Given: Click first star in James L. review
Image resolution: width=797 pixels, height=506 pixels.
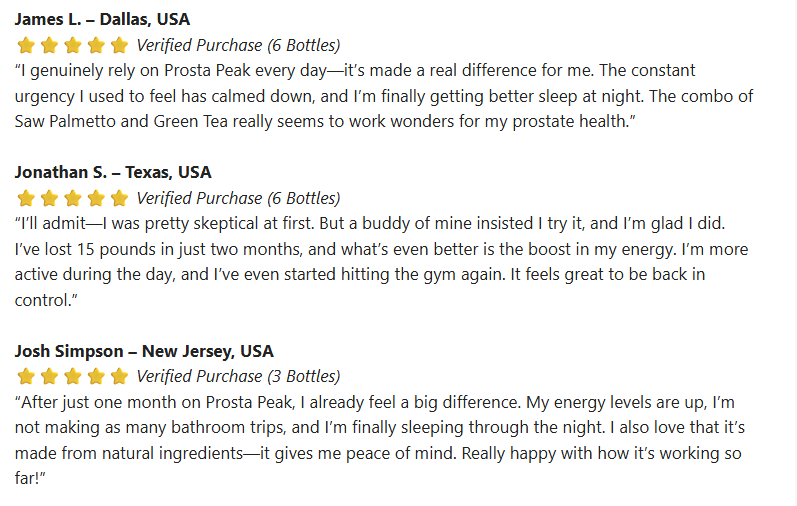Looking at the screenshot, I should pos(26,45).
